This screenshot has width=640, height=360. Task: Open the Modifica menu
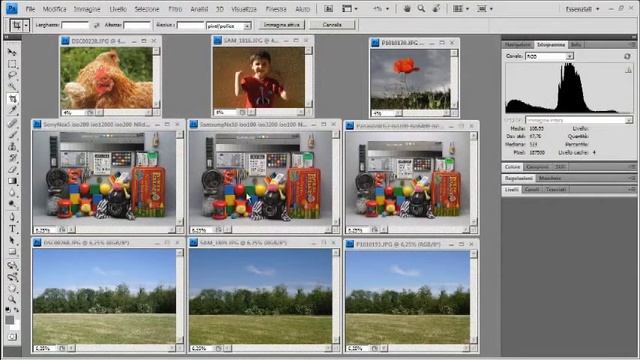point(54,9)
